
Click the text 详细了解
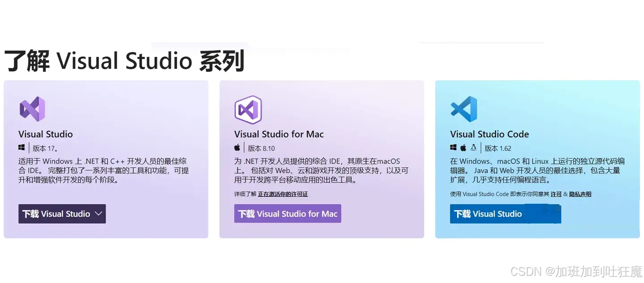(245, 194)
